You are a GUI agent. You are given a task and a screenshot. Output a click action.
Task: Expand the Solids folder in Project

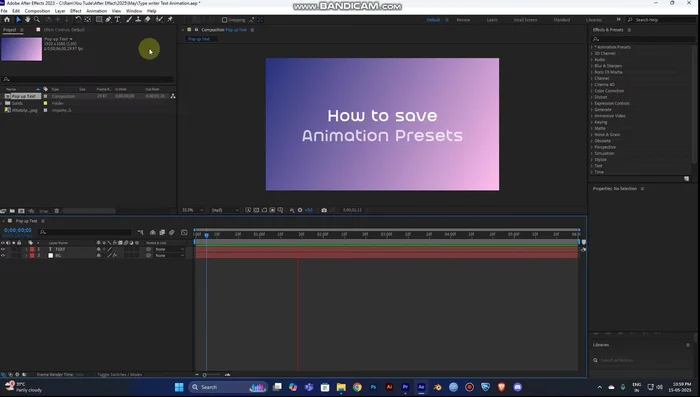[2, 103]
